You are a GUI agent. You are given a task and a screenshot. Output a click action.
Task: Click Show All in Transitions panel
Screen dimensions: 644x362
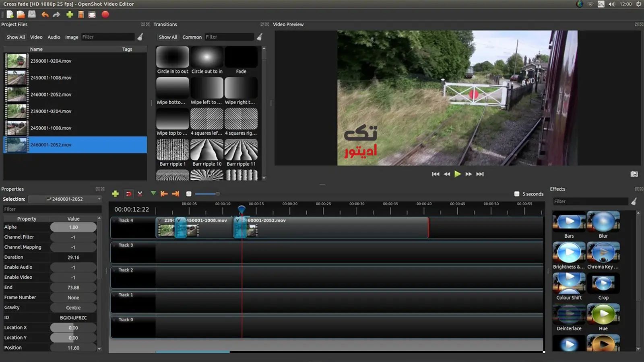(168, 37)
